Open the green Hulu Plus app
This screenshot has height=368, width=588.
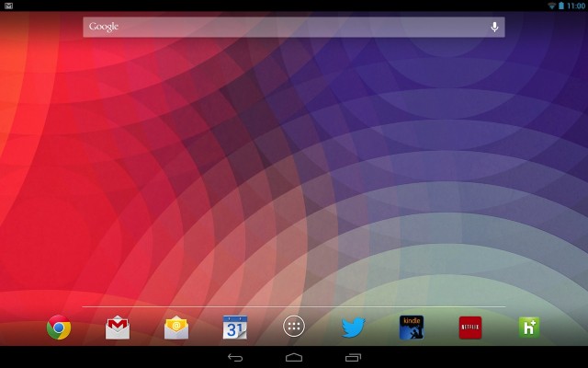pos(529,328)
